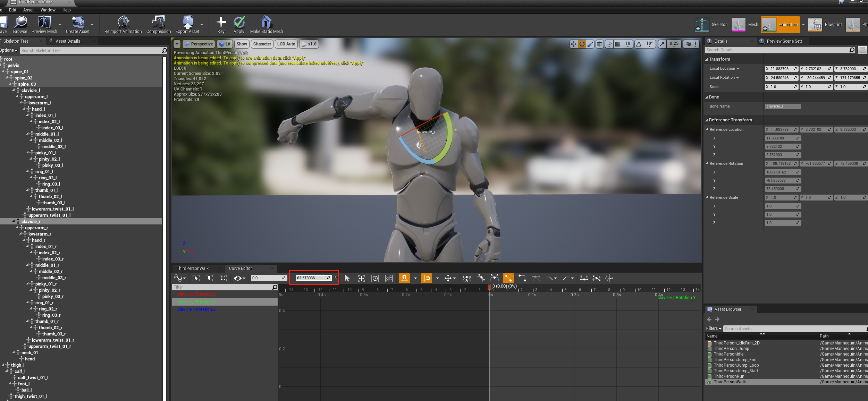This screenshot has width=868, height=401.
Task: Switch to the ThirdPersonWalk timeline tab
Action: point(193,268)
